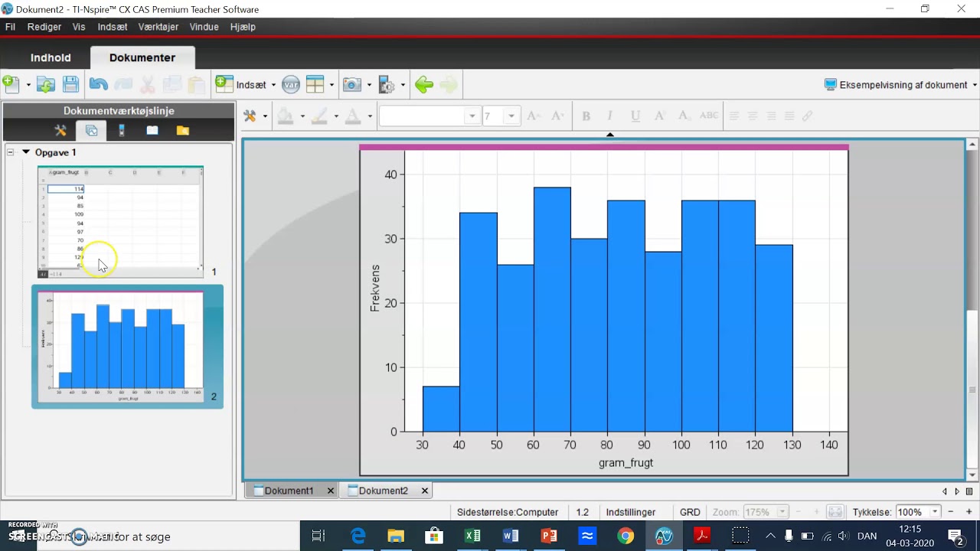Click Indstillinger in the status bar
This screenshot has height=551, width=980.
(x=631, y=512)
